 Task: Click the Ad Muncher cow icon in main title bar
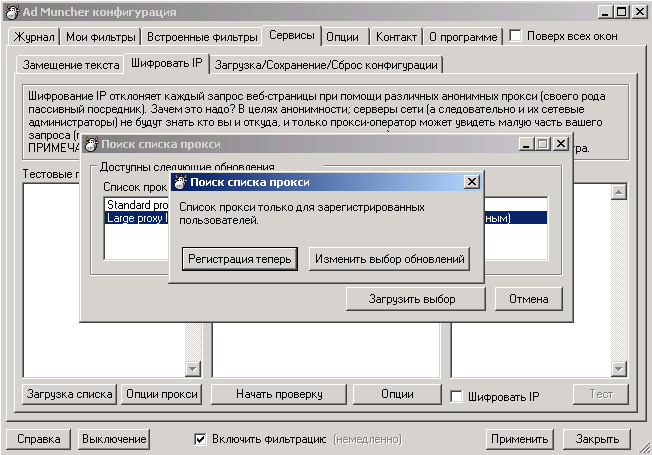point(12,12)
